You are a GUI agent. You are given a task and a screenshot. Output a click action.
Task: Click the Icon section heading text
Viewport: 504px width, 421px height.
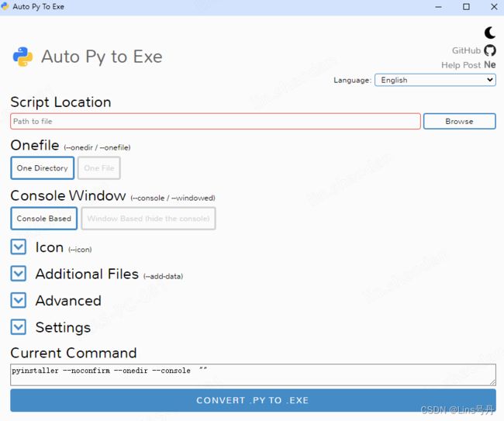pyautogui.click(x=50, y=247)
